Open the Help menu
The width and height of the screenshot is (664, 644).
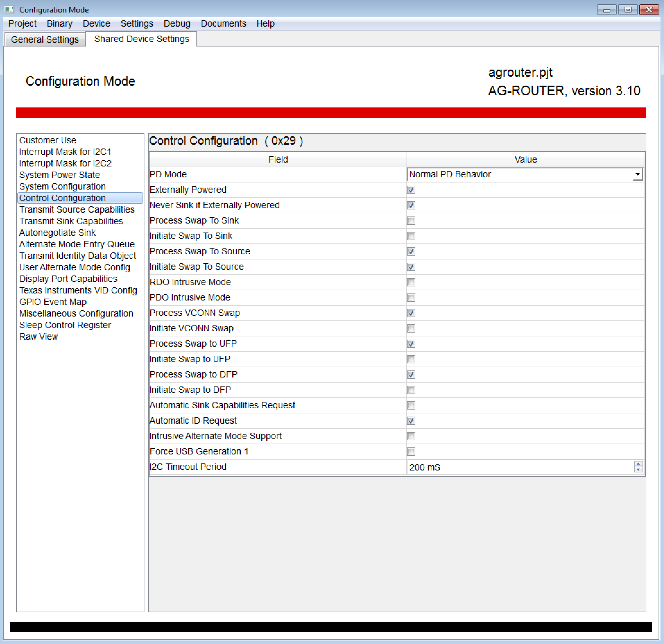click(x=266, y=24)
